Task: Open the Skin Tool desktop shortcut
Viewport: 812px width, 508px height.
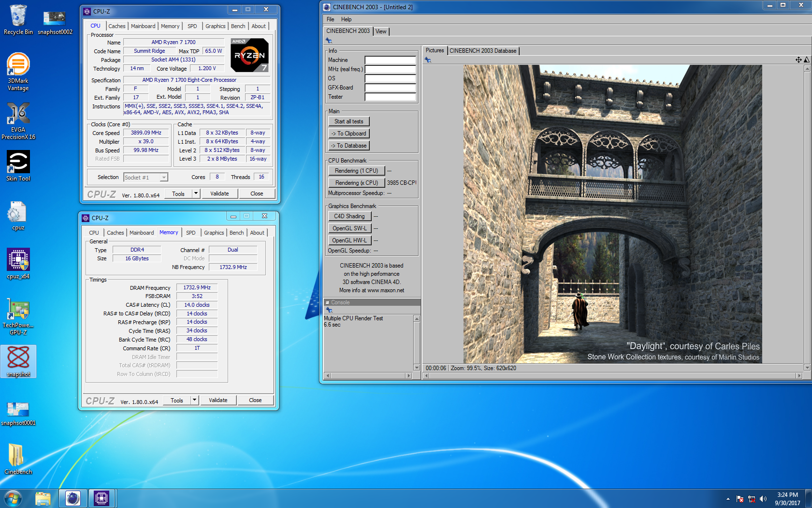Action: 18,165
